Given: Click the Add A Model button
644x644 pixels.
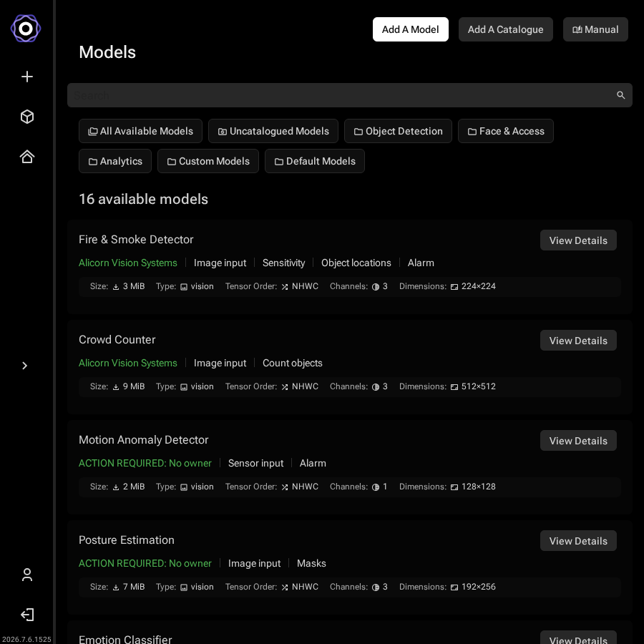Looking at the screenshot, I should [410, 29].
